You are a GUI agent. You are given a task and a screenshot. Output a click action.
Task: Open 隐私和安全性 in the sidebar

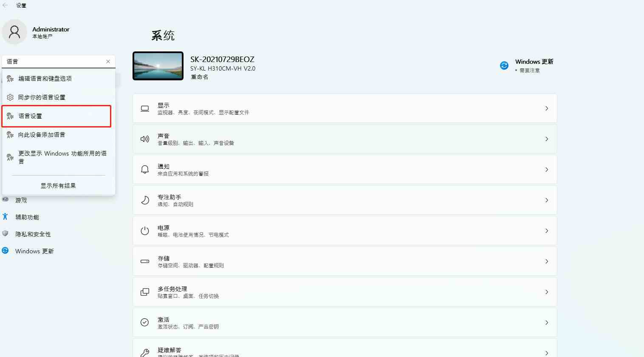click(33, 234)
